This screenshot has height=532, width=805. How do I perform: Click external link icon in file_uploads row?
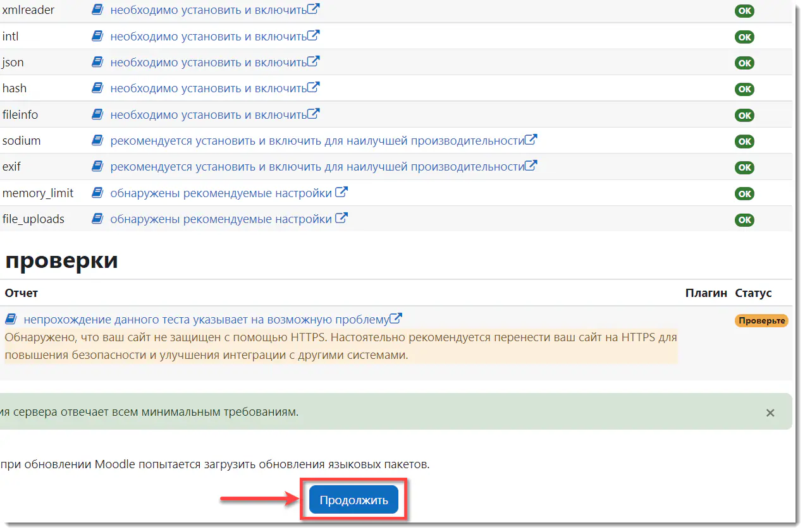point(341,219)
